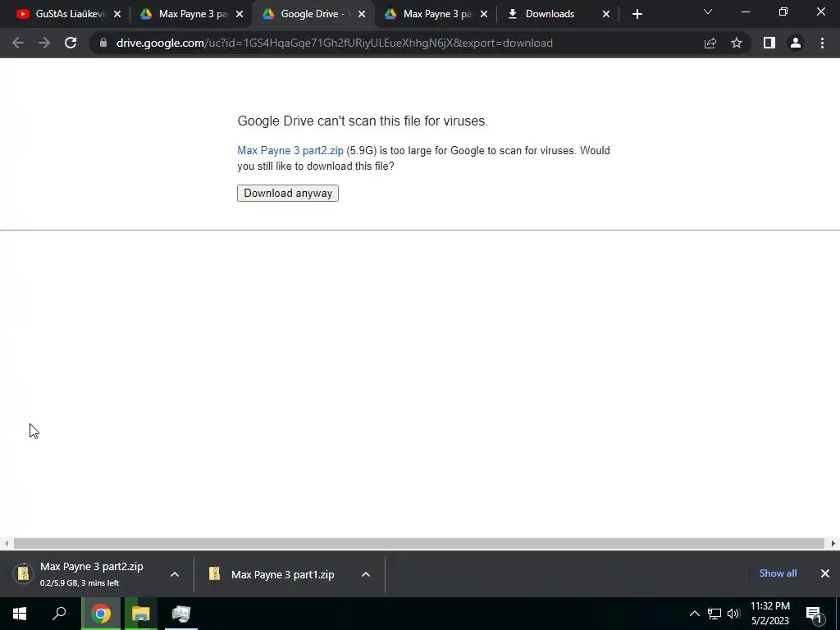Reload the current page
The image size is (840, 630).
tap(71, 43)
